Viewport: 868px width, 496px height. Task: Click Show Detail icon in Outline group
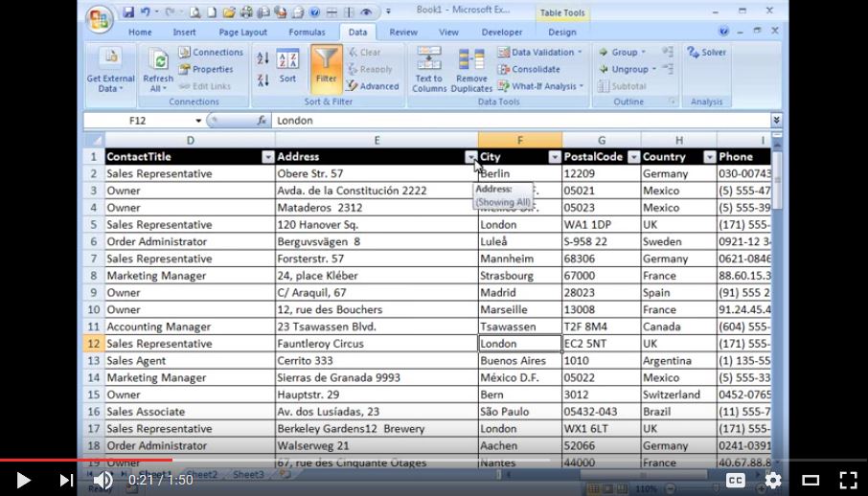point(668,52)
